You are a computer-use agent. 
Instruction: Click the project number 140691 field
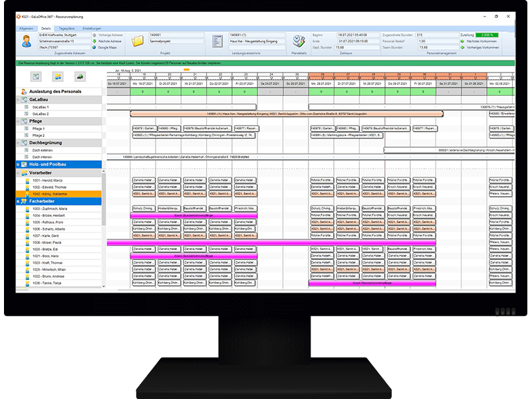[x=176, y=35]
